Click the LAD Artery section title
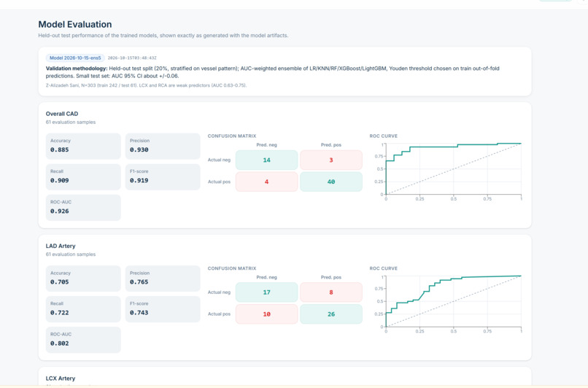This screenshot has height=388, width=588. pos(61,246)
